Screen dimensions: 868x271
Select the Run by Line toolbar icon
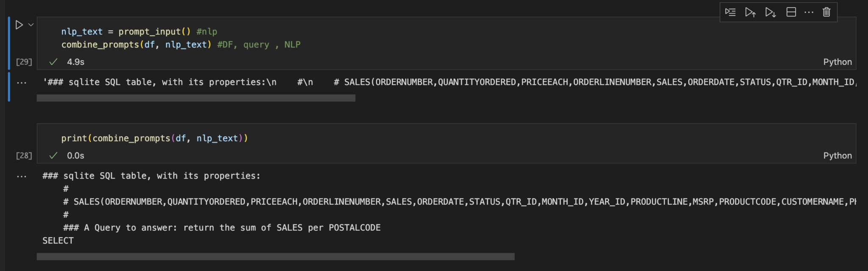tap(731, 12)
